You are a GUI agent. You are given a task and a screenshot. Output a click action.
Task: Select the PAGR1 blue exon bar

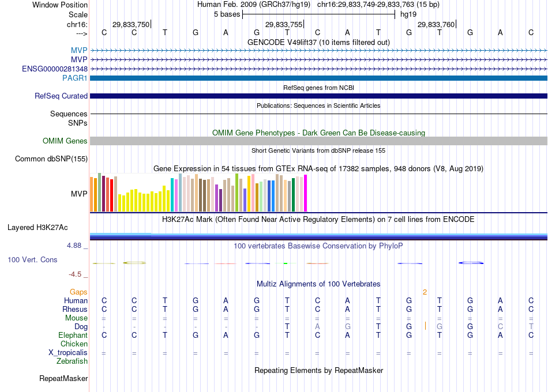click(x=319, y=78)
